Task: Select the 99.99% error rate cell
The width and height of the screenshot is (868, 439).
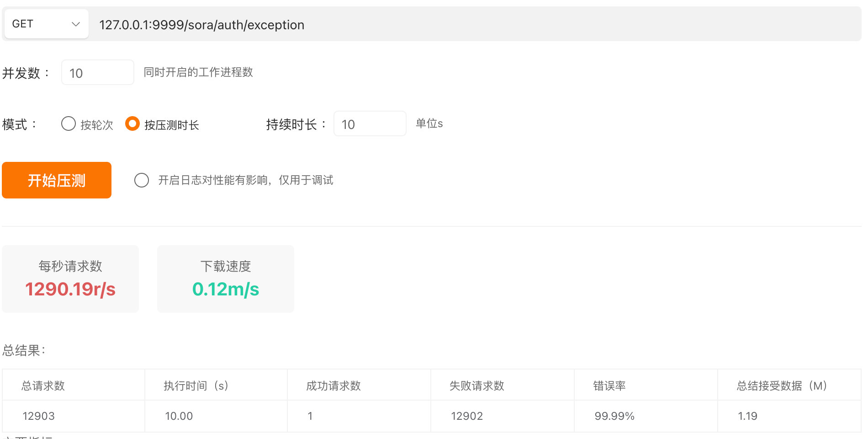Action: coord(614,416)
